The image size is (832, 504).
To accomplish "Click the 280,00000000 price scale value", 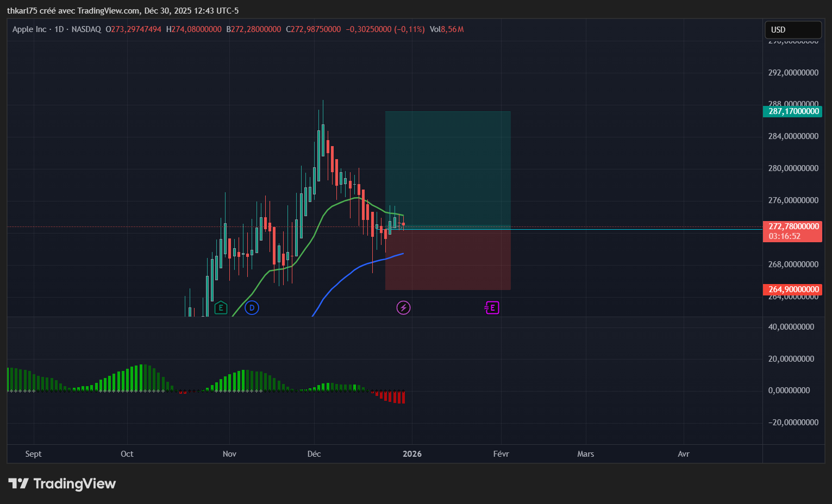I will tap(793, 168).
